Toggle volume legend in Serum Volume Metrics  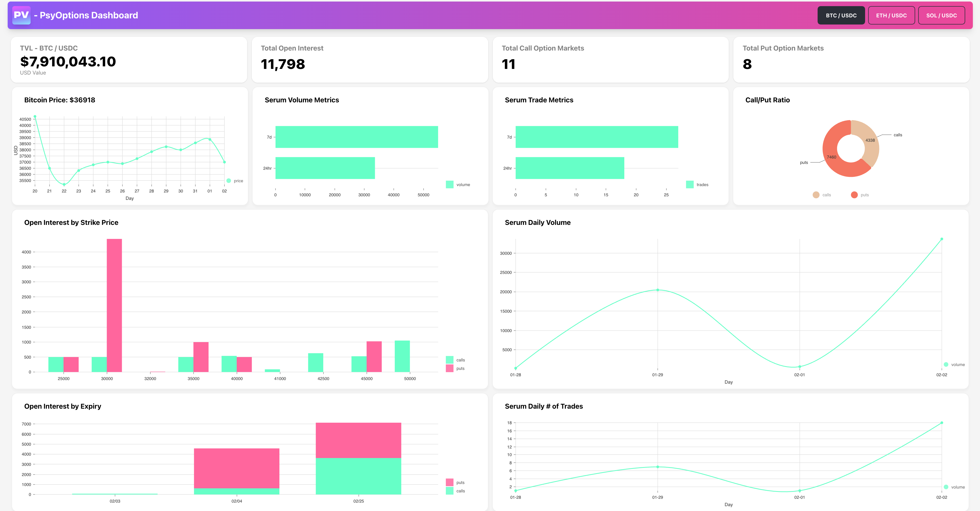click(450, 185)
